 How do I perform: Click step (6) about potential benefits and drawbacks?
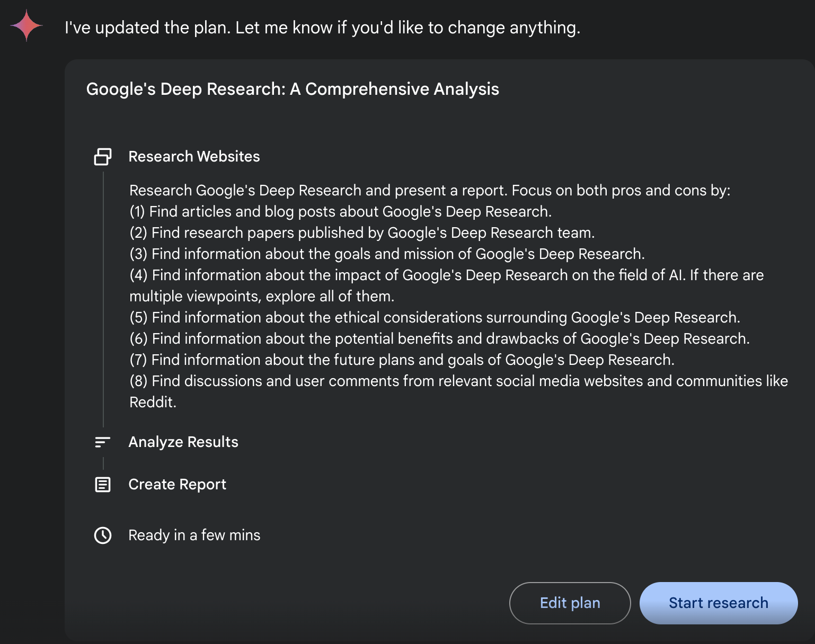pyautogui.click(x=440, y=339)
